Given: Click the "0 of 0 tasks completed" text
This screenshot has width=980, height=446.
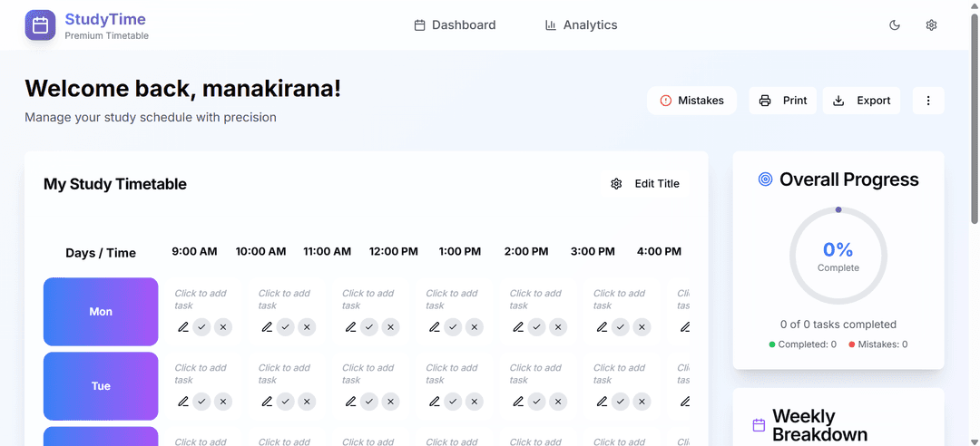Looking at the screenshot, I should 838,325.
